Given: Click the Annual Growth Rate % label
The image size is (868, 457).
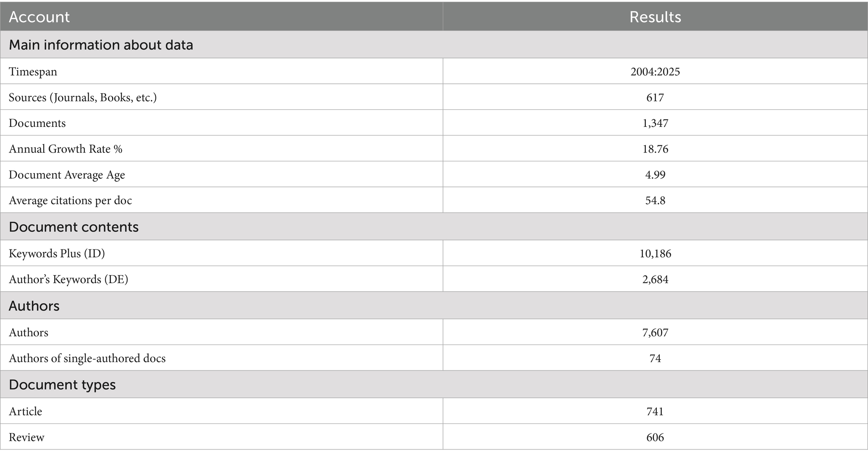Looking at the screenshot, I should pos(66,149).
